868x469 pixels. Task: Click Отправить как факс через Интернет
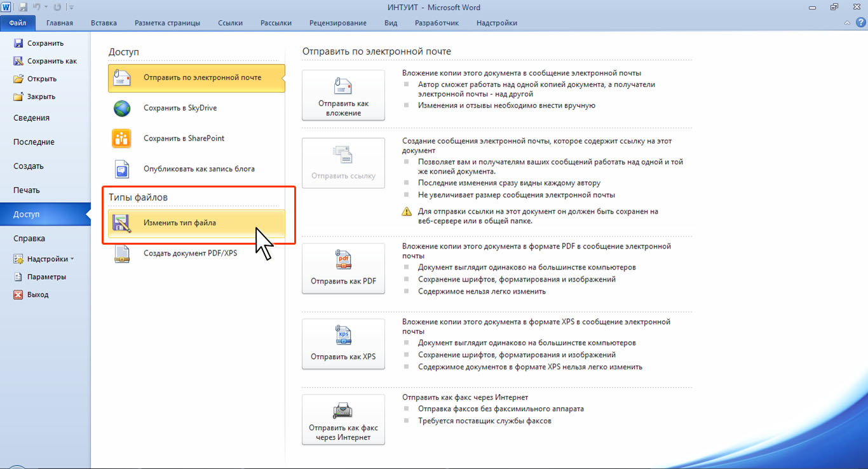pos(343,419)
